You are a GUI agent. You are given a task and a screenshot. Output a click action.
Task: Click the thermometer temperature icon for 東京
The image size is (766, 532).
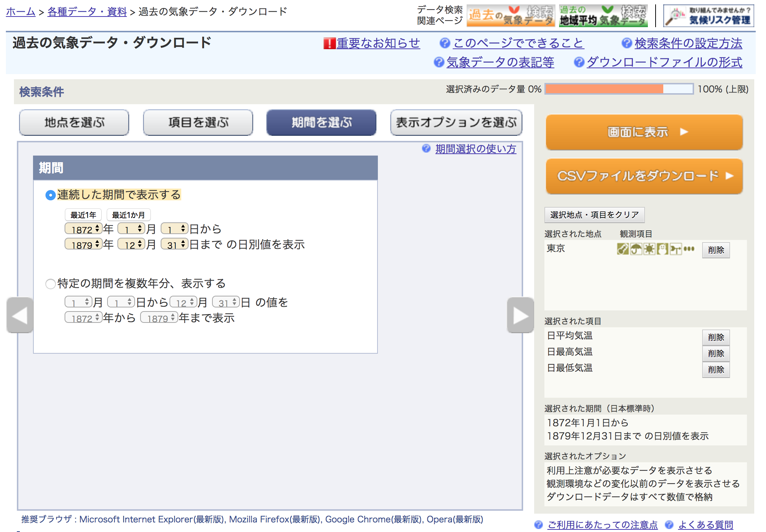[623, 249]
